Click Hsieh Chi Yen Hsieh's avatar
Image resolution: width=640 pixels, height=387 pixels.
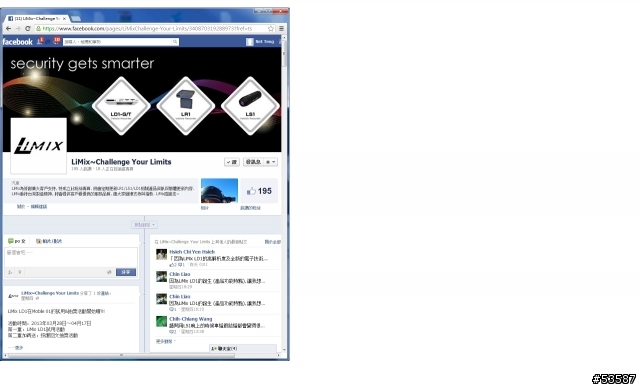click(162, 255)
